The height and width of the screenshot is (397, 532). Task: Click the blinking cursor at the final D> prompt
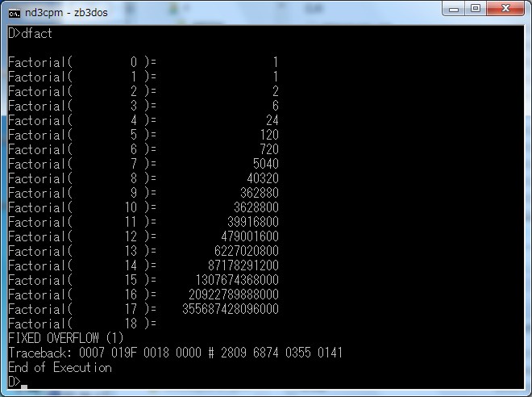[25, 383]
